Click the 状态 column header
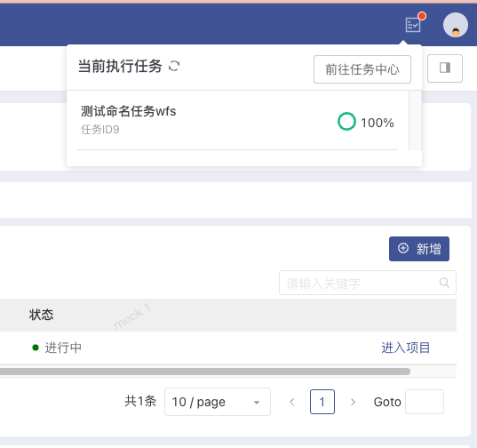 (42, 315)
